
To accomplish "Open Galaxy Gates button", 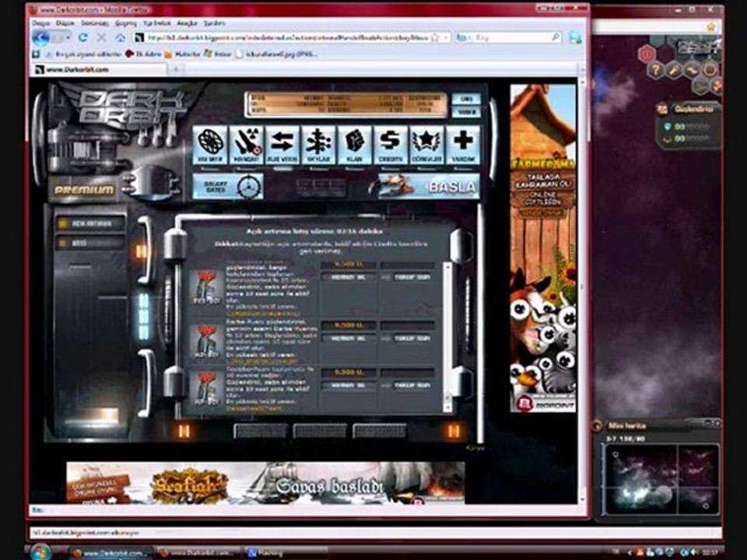I will (x=228, y=186).
